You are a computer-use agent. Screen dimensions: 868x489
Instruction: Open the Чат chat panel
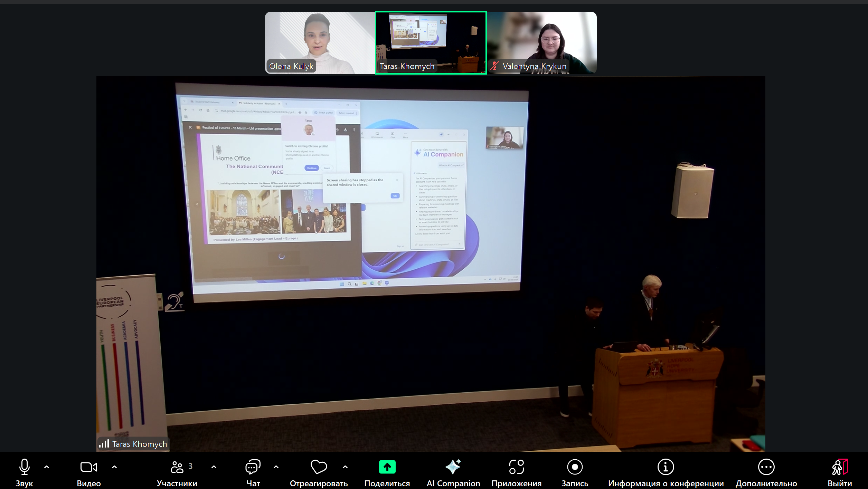point(253,467)
